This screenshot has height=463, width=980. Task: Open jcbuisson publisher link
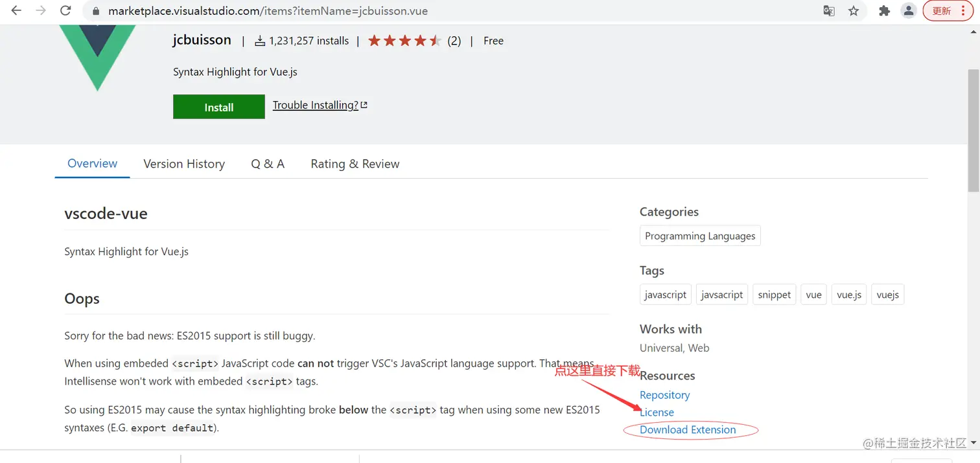click(x=202, y=40)
